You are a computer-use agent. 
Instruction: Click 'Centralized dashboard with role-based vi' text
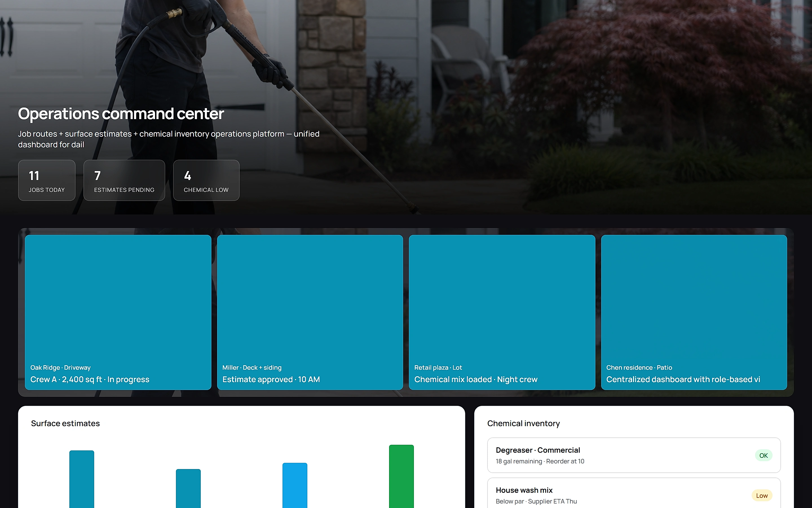[683, 379]
